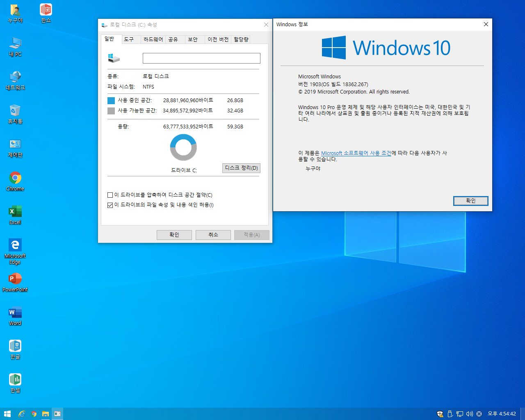525x420 pixels.
Task: Click 확인 in the Windows 정보 dialog
Action: [471, 201]
